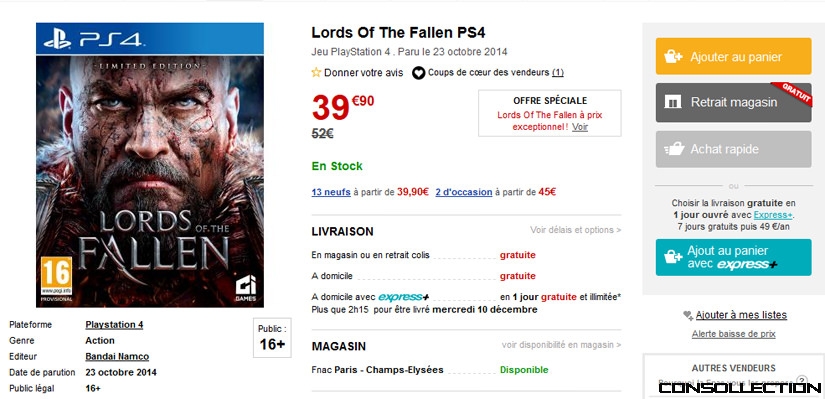Image resolution: width=825 pixels, height=399 pixels.
Task: Click the store icon in Retrait magasin
Action: pyautogui.click(x=673, y=102)
